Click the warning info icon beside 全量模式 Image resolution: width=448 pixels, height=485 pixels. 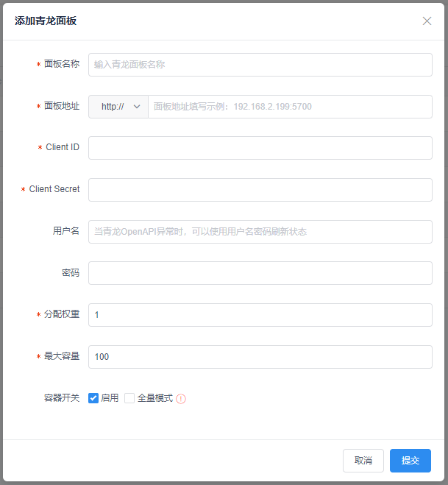tap(181, 399)
